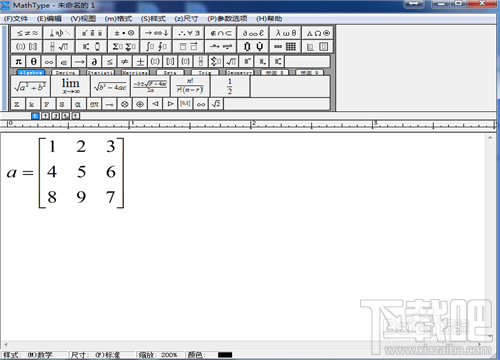Insert the plus-minus symbol
This screenshot has width=500, height=360.
(140, 62)
